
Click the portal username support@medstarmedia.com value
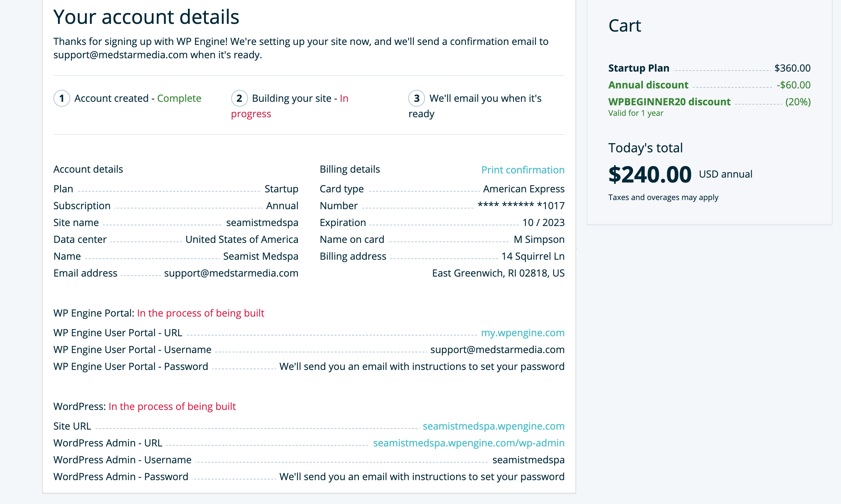point(497,350)
